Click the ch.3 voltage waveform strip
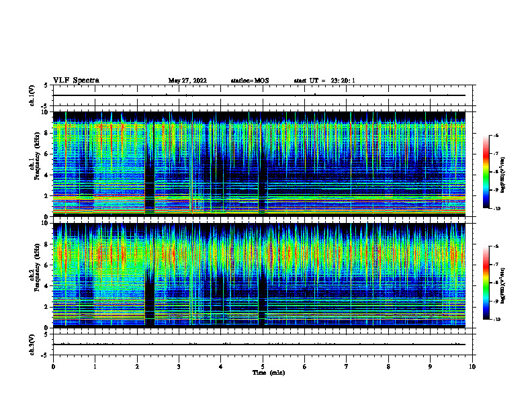This screenshot has height=411, width=532. (x=263, y=345)
